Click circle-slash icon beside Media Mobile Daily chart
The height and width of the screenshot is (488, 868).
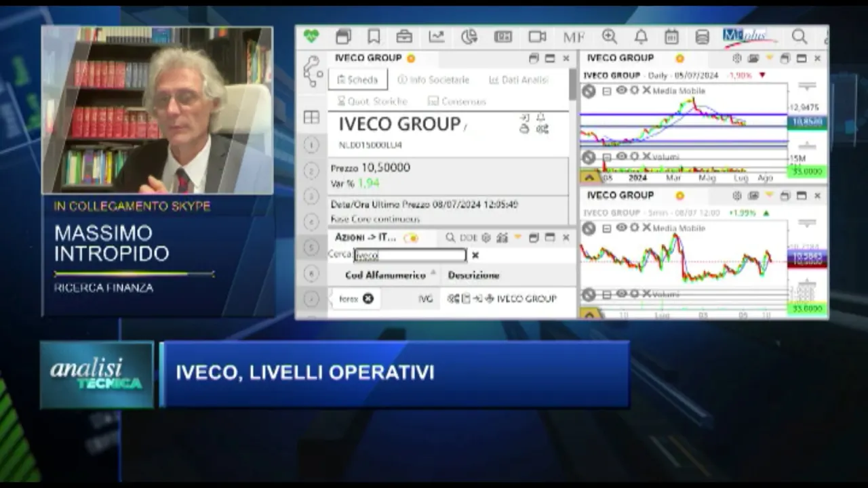(x=589, y=91)
